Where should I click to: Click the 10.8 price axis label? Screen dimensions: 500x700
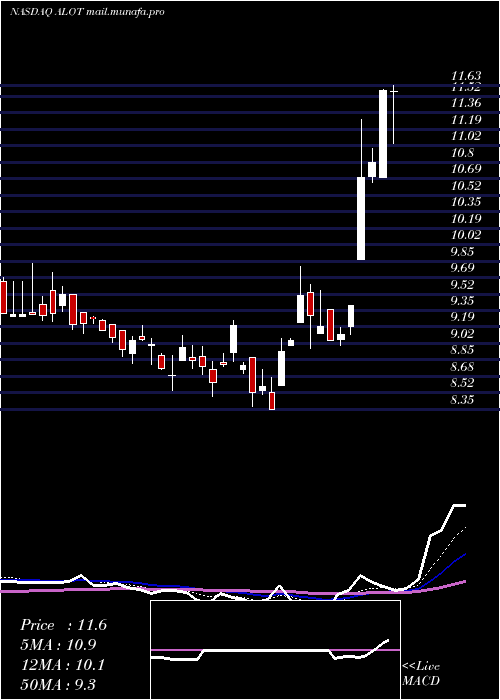pyautogui.click(x=462, y=153)
